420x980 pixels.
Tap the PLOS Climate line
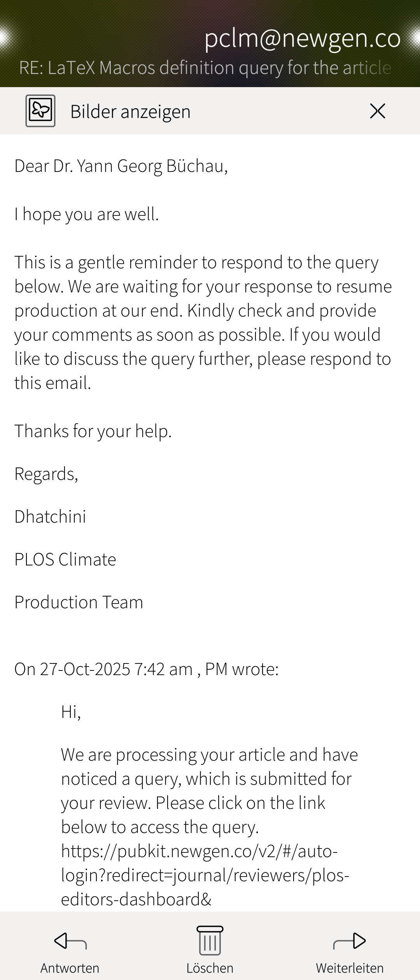[x=65, y=560]
